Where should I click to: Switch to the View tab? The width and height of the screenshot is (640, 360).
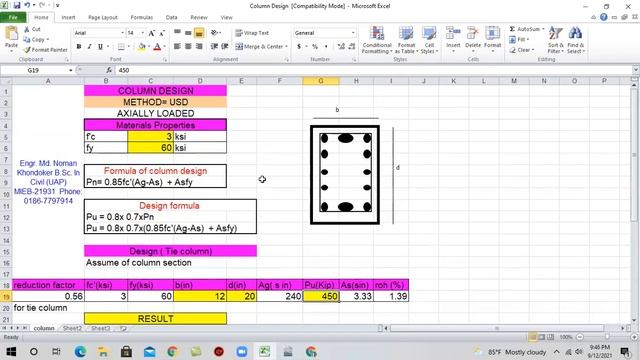tap(227, 18)
